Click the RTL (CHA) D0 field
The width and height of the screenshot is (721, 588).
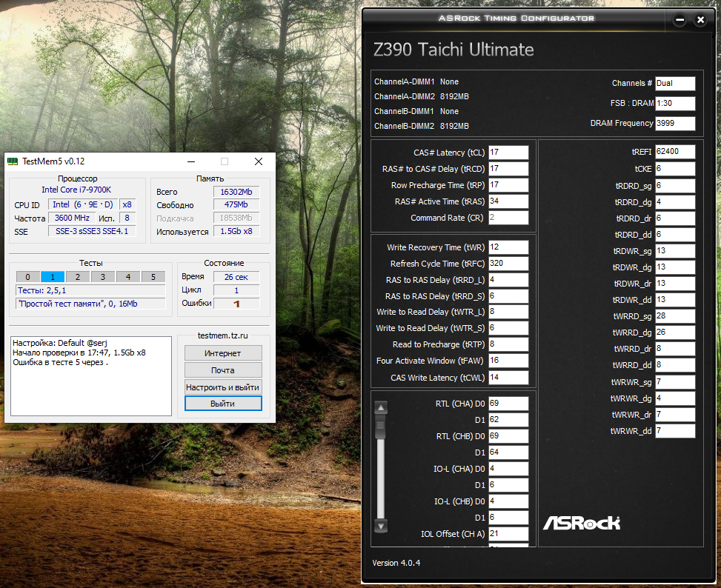click(508, 404)
